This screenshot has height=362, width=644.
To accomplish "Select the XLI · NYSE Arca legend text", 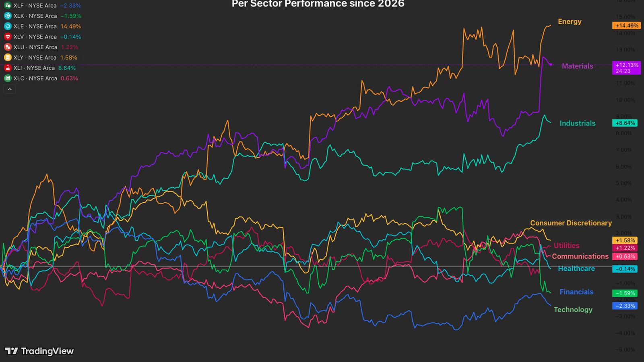I will click(x=34, y=68).
